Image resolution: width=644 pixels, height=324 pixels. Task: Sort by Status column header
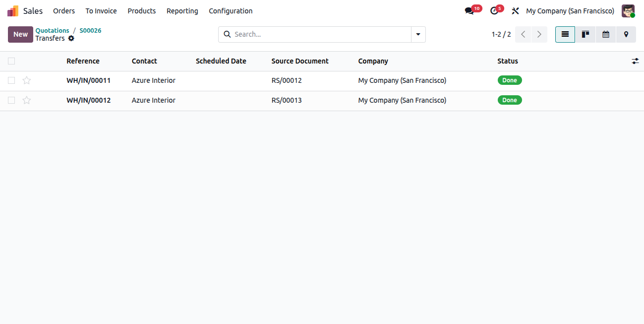(508, 61)
